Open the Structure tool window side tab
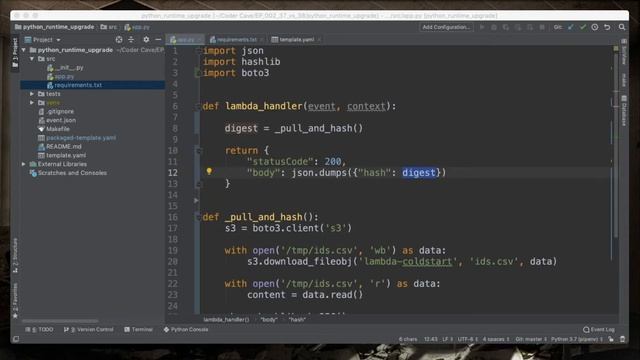640x360 pixels. pyautogui.click(x=15, y=256)
